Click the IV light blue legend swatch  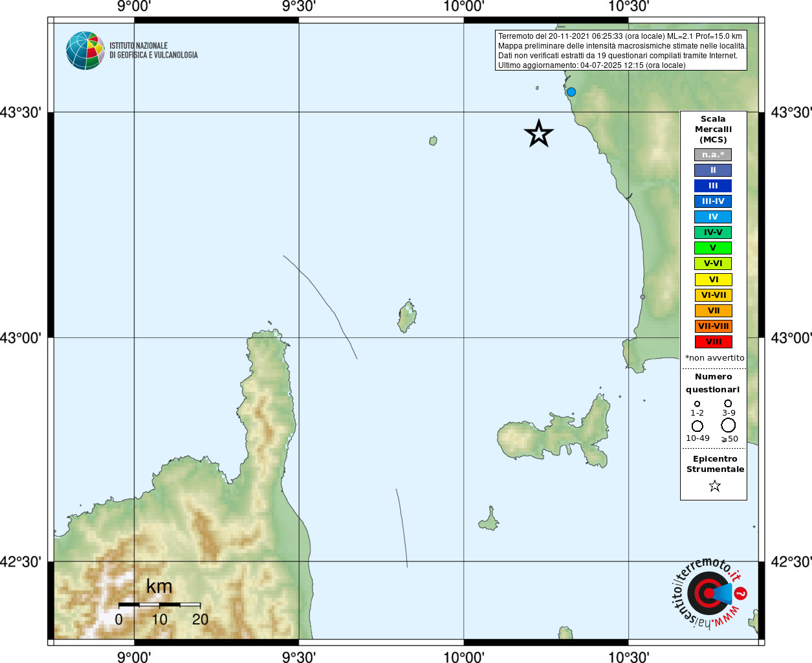(713, 217)
